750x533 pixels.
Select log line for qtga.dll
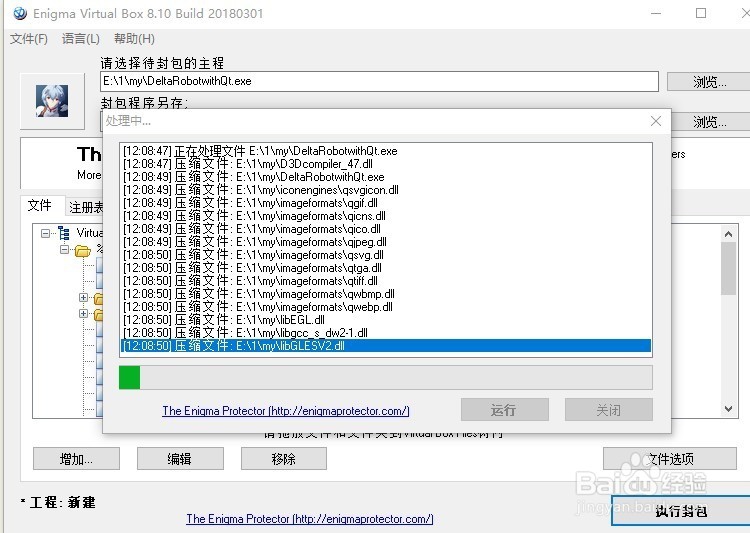tap(386, 267)
